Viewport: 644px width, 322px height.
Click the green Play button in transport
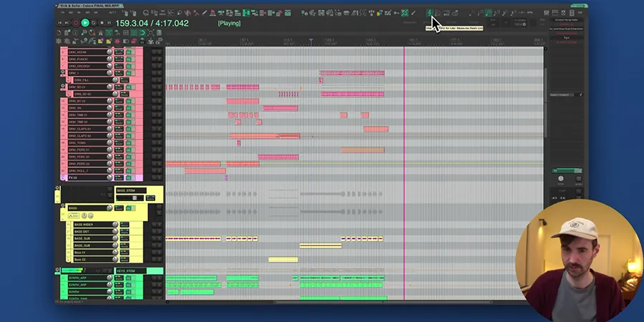pyautogui.click(x=85, y=23)
